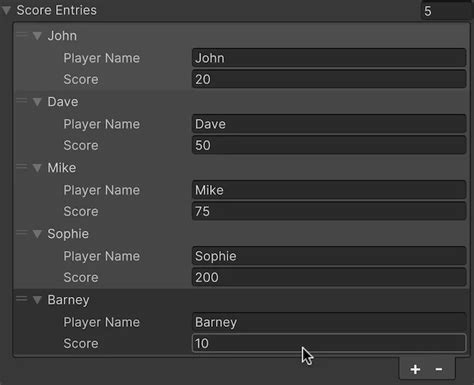Edit Sophie's Score field showing 200

coord(329,277)
